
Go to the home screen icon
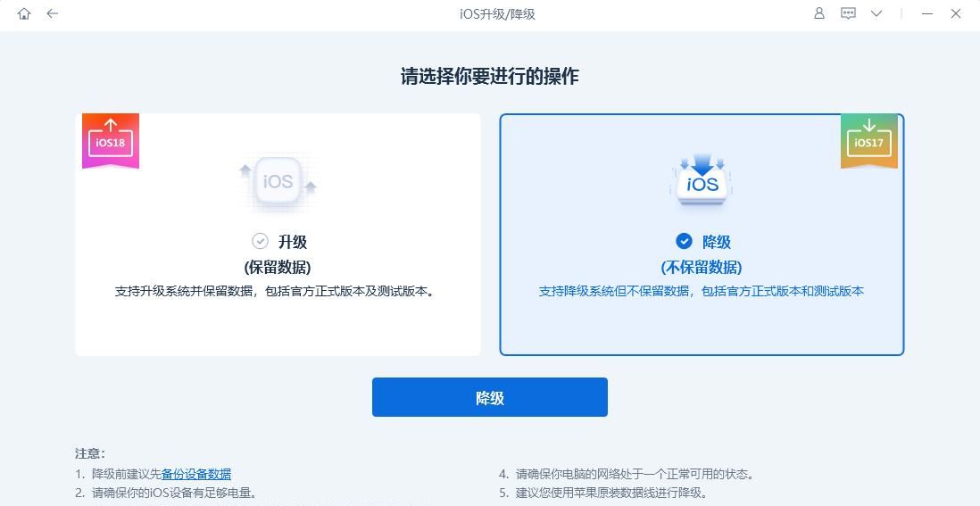point(24,13)
